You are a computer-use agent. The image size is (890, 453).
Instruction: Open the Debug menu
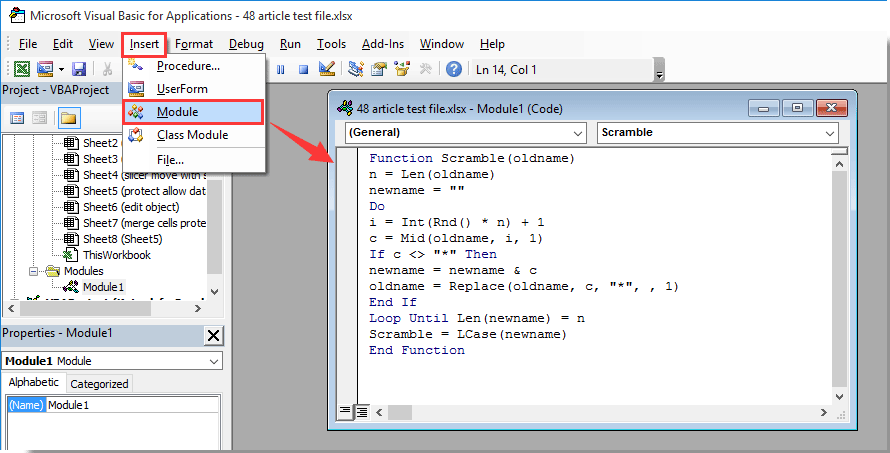click(x=246, y=44)
